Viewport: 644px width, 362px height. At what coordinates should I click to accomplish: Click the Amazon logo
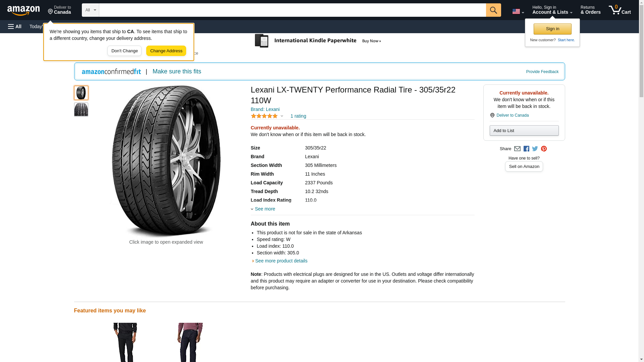23,10
